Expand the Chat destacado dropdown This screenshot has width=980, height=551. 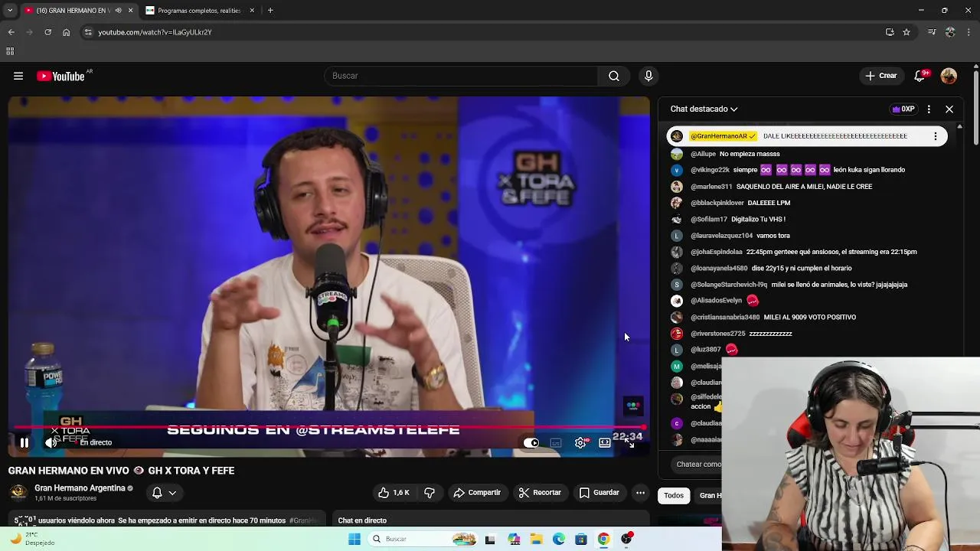(x=704, y=109)
